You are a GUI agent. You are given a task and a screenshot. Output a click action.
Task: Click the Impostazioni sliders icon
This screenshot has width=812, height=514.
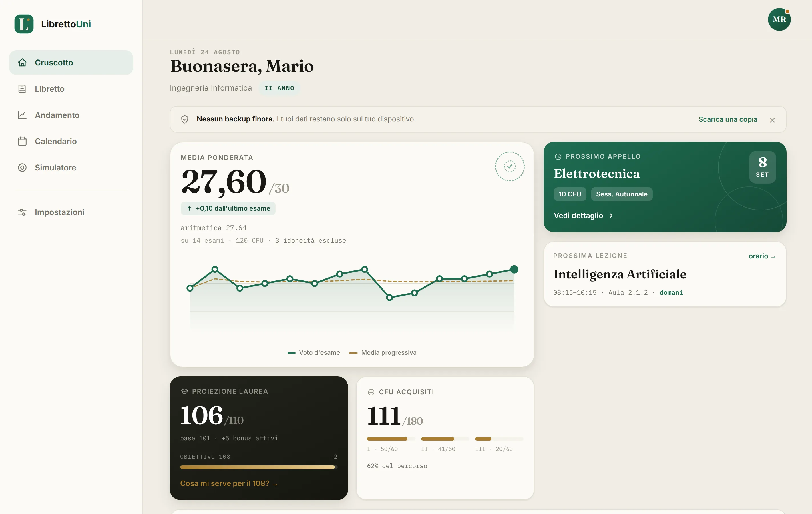tap(22, 212)
